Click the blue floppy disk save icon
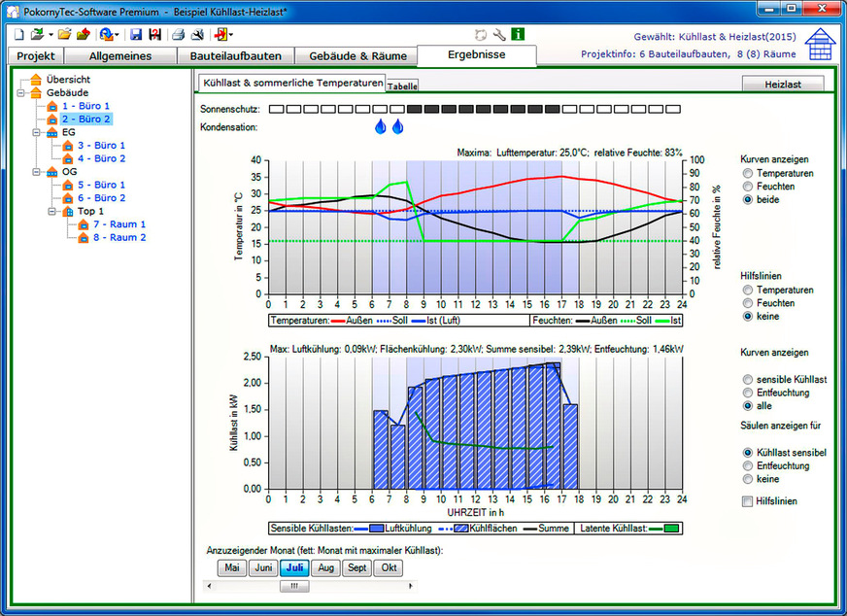Viewport: 847px width, 616px height. [136, 34]
